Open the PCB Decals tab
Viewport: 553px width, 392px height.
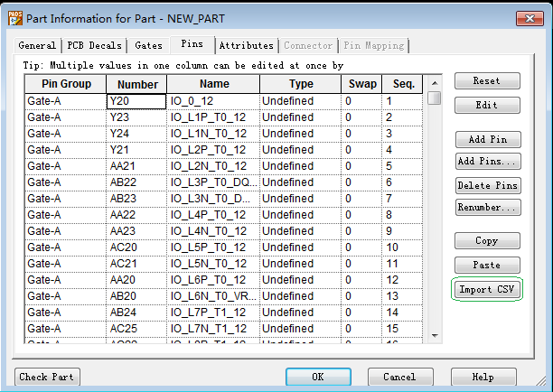pyautogui.click(x=94, y=45)
